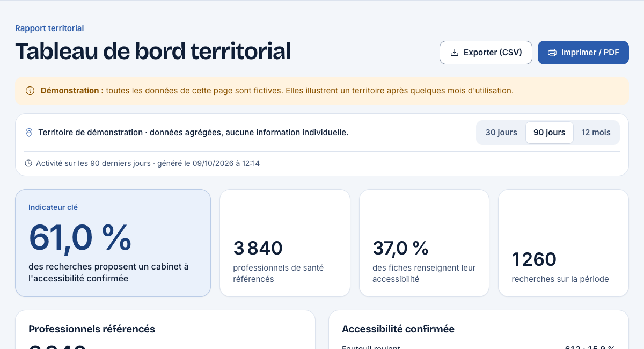Click the 37,0 % fiches value
This screenshot has height=349, width=644.
coord(400,248)
